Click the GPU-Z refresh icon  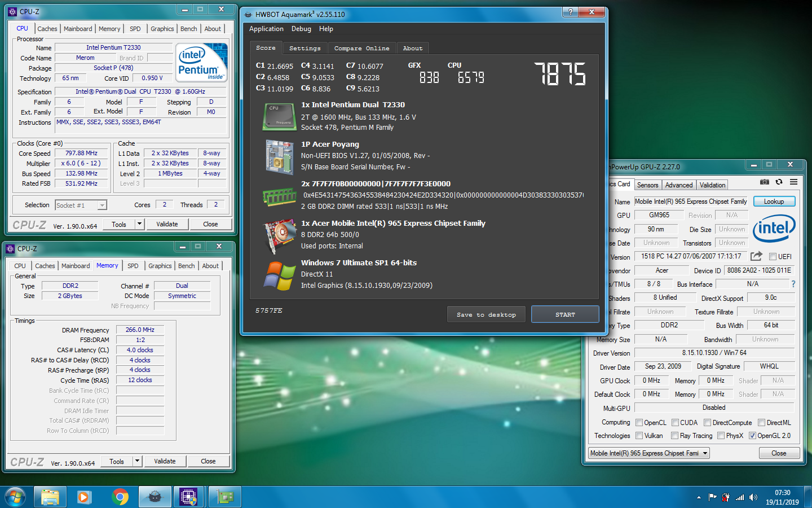tap(779, 182)
